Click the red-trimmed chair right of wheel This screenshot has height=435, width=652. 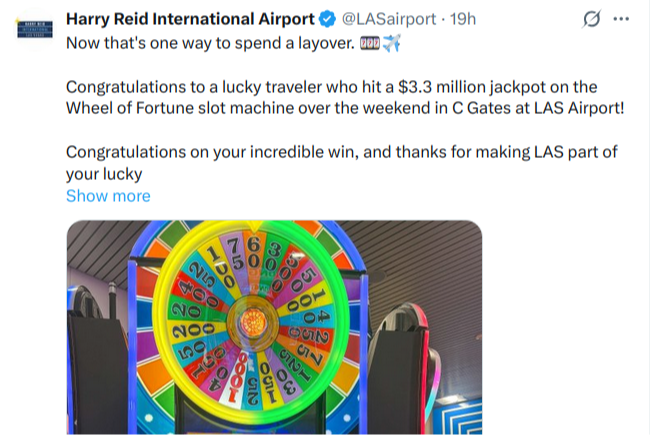click(x=403, y=370)
